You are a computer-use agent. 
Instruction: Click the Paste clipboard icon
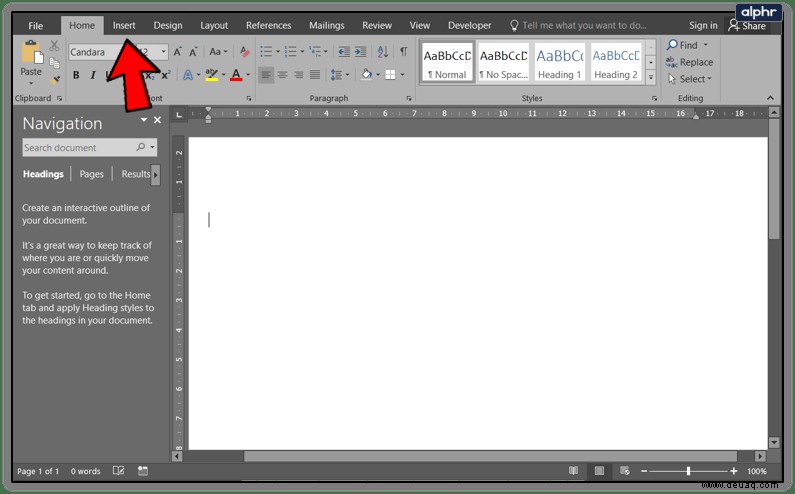point(31,52)
